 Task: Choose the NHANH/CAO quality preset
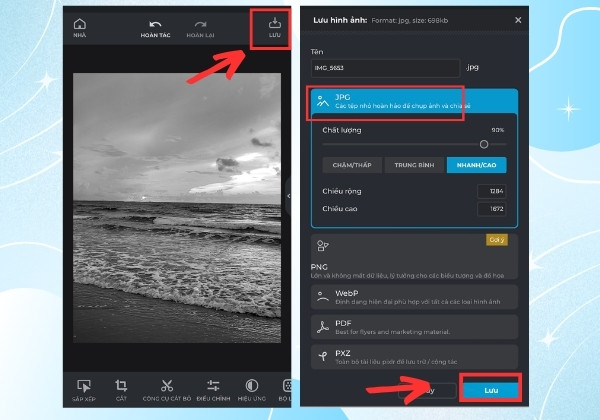pos(476,165)
